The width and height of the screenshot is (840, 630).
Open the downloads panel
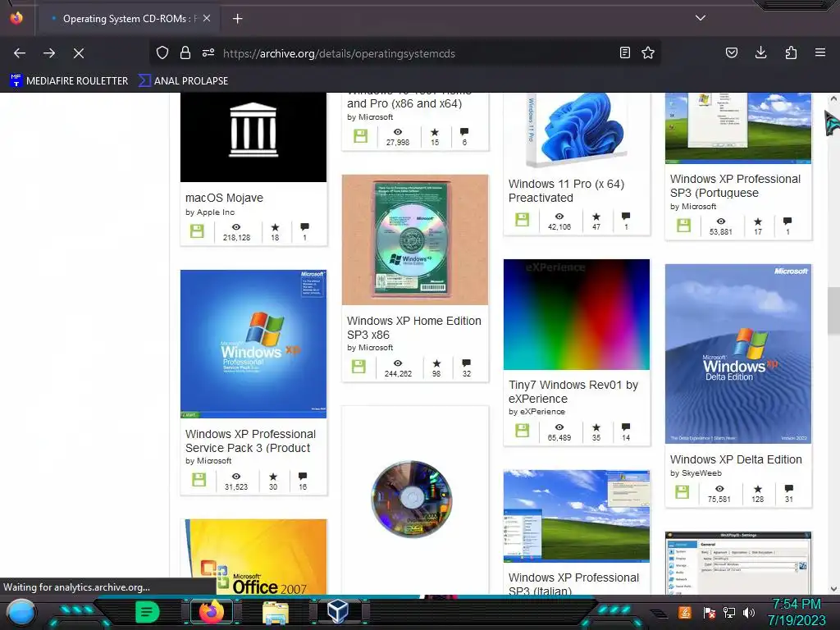(x=760, y=52)
